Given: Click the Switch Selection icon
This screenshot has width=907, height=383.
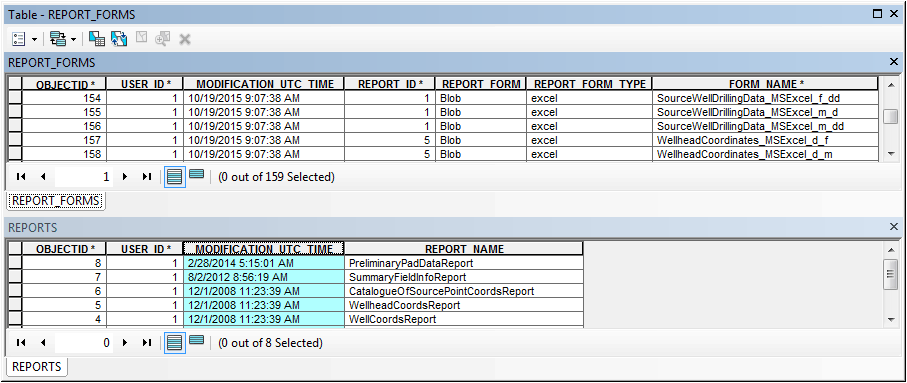Looking at the screenshot, I should click(119, 39).
